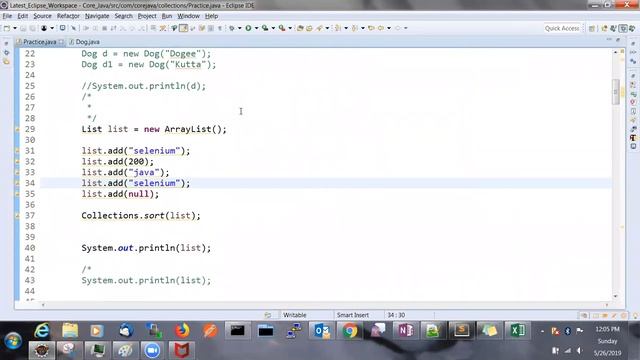
Task: Open the Edit menu
Action: pyautogui.click(x=22, y=16)
